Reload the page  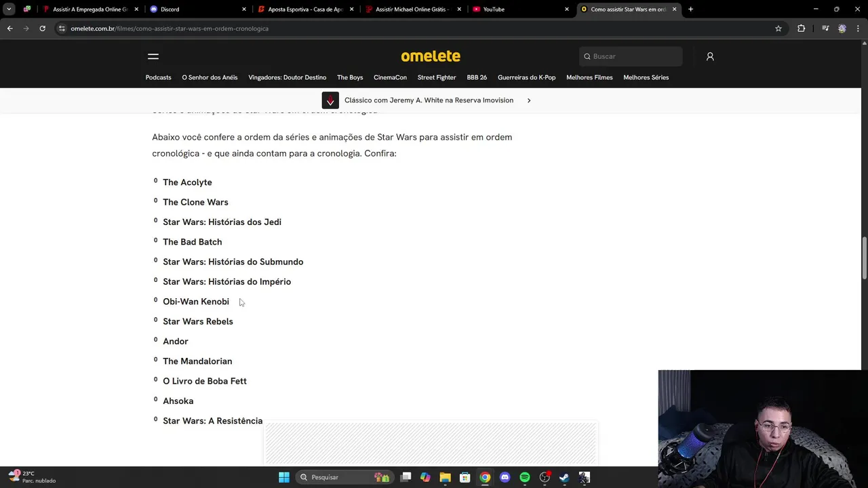42,28
